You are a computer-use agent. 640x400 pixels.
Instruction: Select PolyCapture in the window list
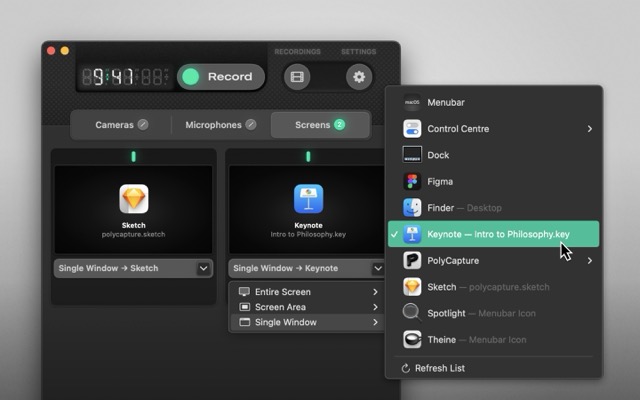pos(493,260)
